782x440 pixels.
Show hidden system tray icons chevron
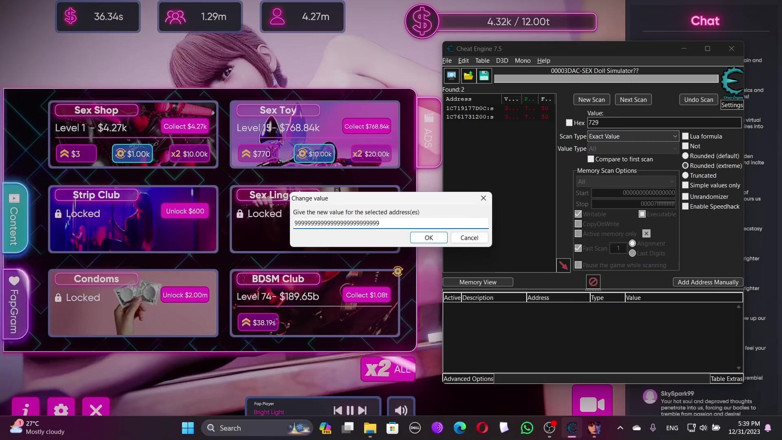[x=620, y=428]
